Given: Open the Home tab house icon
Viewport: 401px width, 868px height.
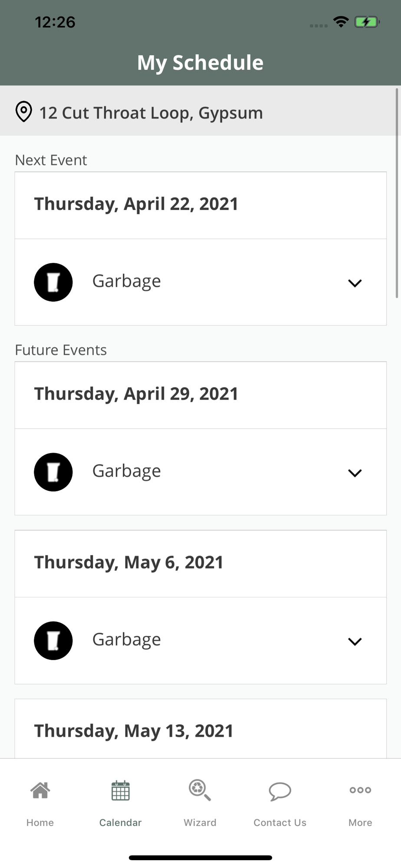Looking at the screenshot, I should point(40,790).
